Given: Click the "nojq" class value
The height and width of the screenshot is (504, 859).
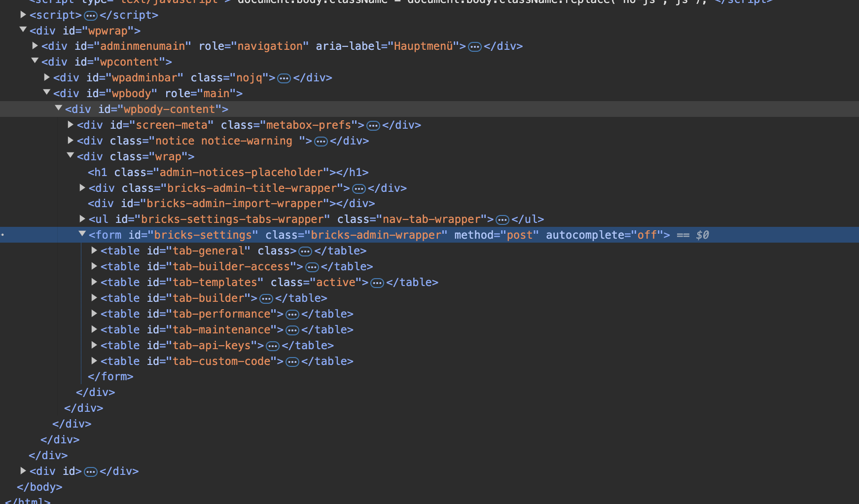Looking at the screenshot, I should click(249, 77).
